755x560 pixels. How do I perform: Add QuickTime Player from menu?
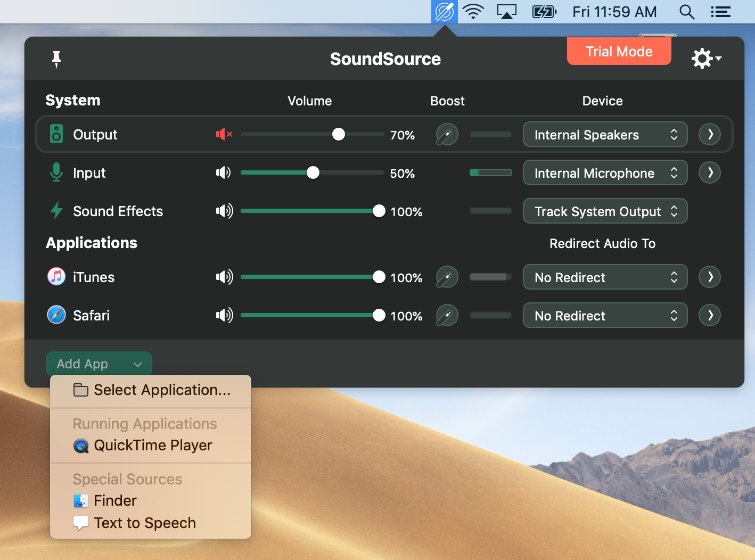point(151,446)
